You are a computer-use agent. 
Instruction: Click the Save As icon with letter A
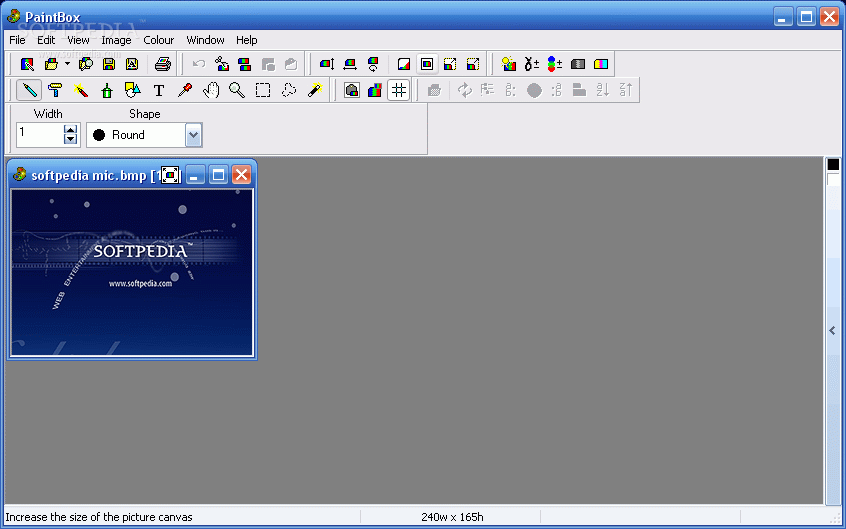point(132,64)
